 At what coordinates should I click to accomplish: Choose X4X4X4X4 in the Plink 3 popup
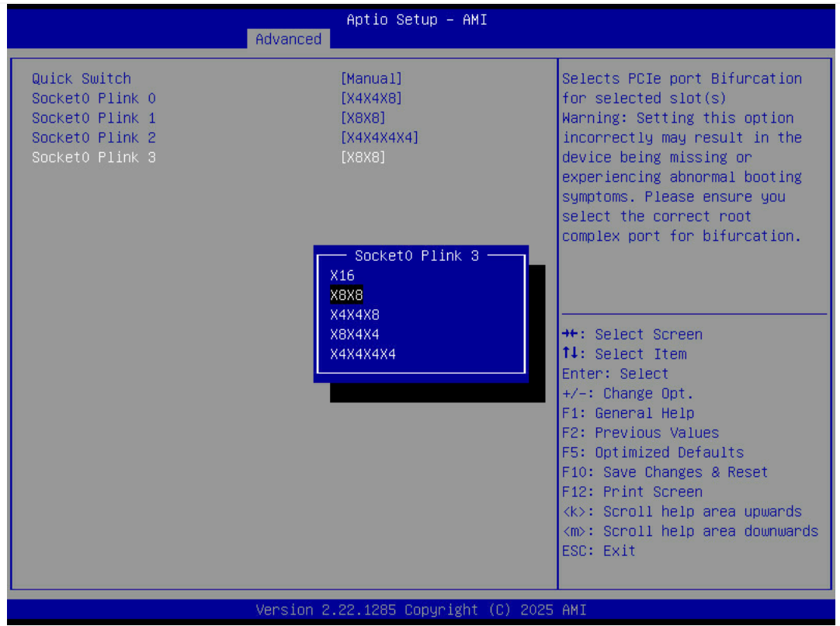[x=363, y=354]
